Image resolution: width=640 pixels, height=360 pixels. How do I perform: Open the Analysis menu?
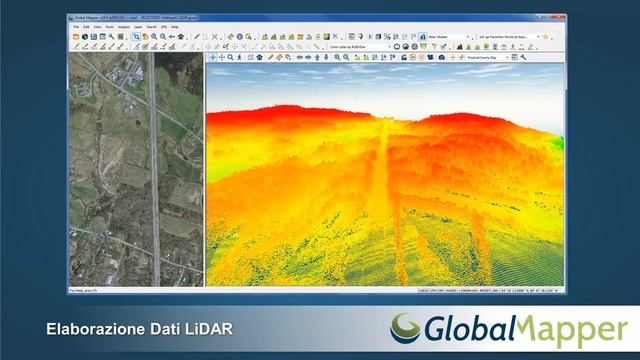(124, 27)
